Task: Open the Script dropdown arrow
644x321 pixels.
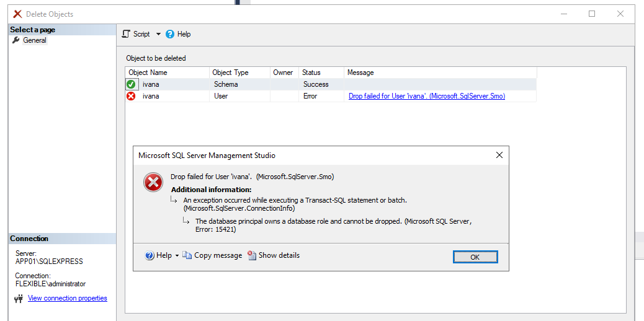Action: pos(158,34)
